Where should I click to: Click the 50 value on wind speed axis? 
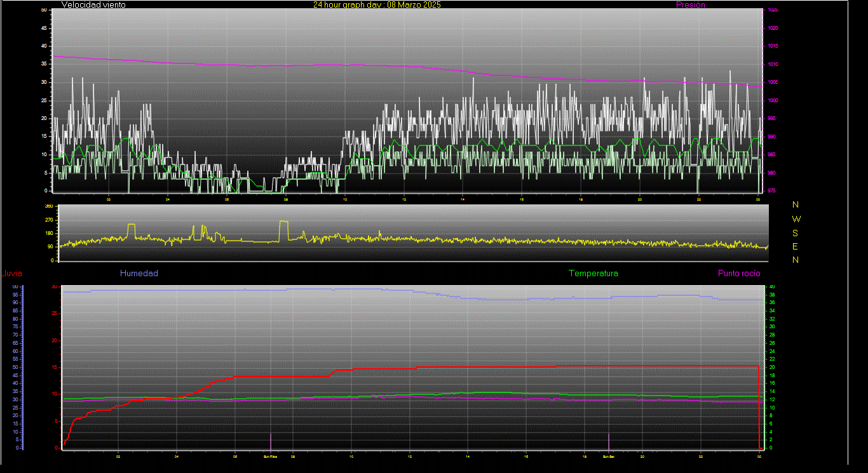pyautogui.click(x=44, y=10)
